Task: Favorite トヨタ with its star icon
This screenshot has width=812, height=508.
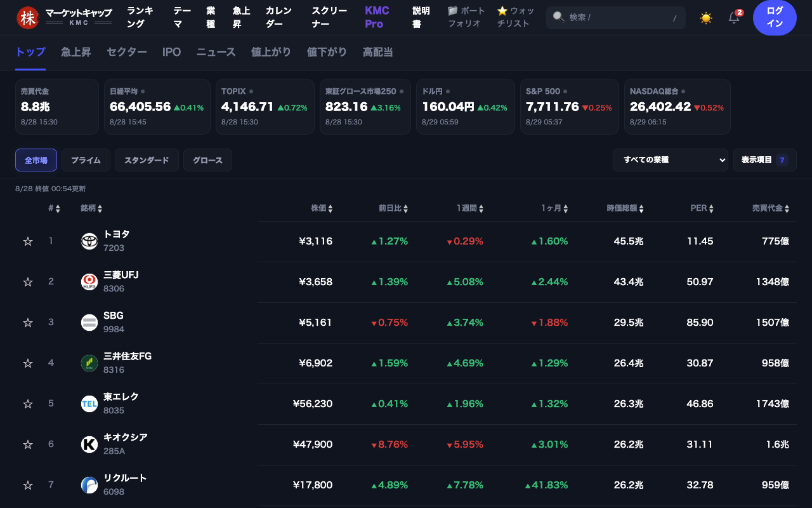Action: point(28,241)
